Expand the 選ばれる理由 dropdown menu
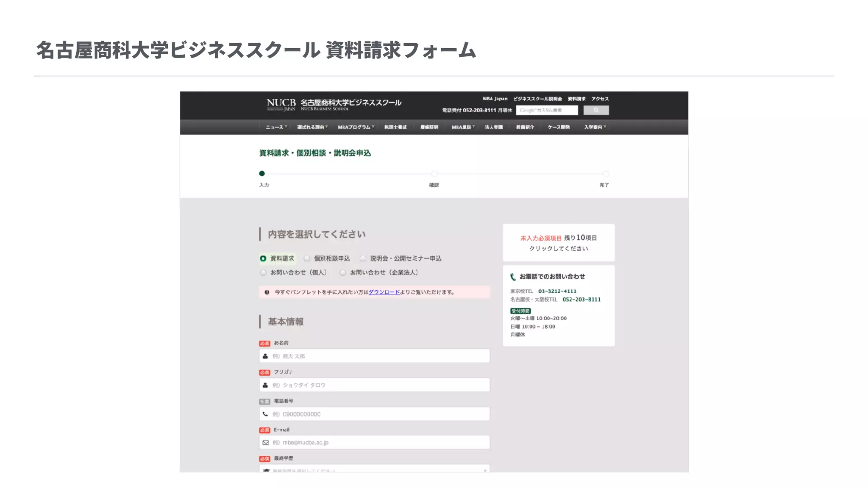Screen dimensions: 868x488 click(312, 127)
